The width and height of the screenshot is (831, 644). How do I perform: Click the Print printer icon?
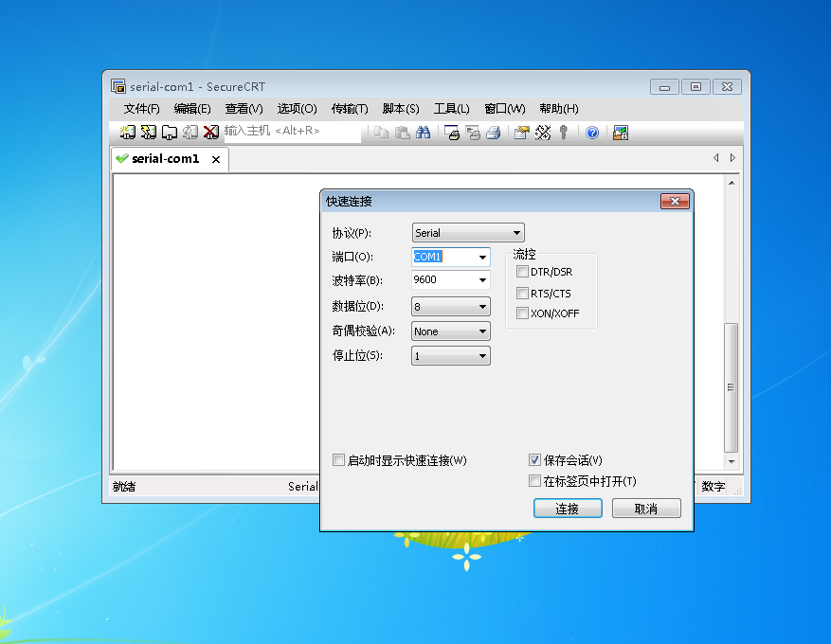494,132
